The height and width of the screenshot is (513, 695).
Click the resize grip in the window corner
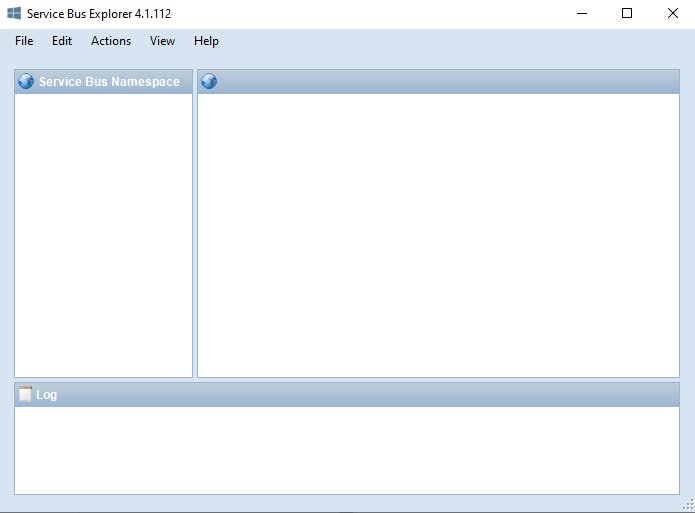click(x=688, y=506)
